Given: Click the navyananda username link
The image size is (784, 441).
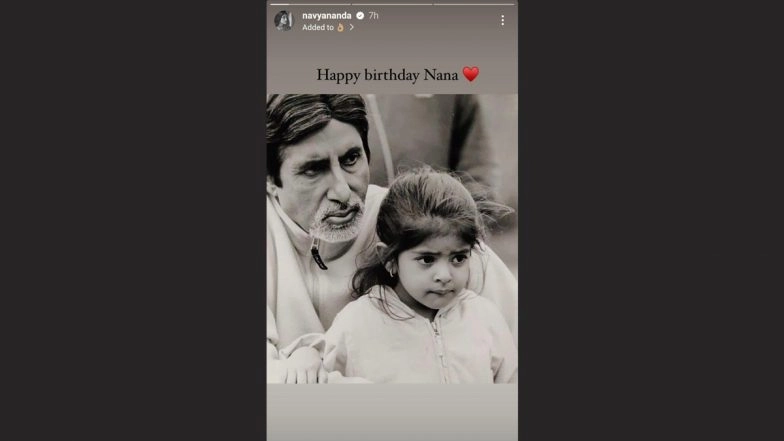Looking at the screenshot, I should tap(326, 16).
